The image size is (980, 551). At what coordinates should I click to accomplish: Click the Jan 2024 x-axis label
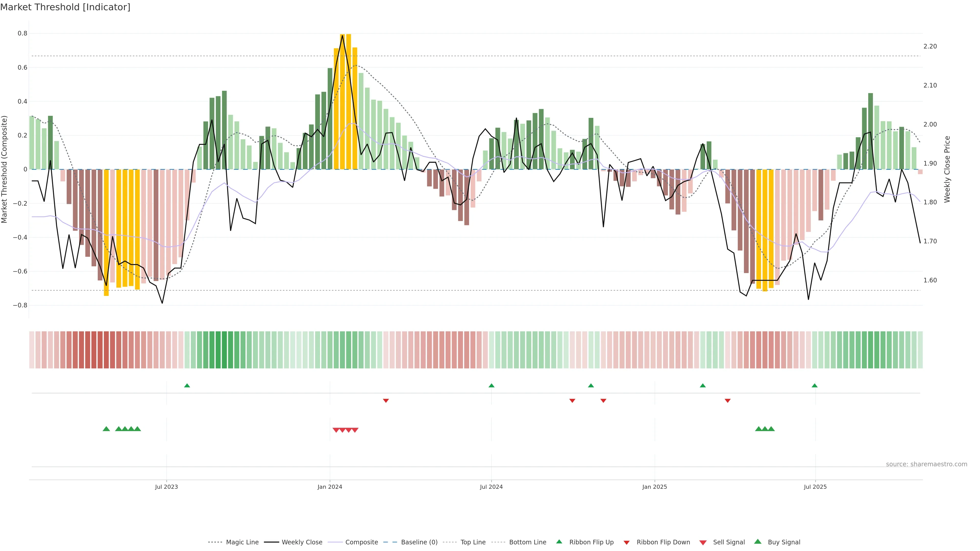click(x=330, y=487)
